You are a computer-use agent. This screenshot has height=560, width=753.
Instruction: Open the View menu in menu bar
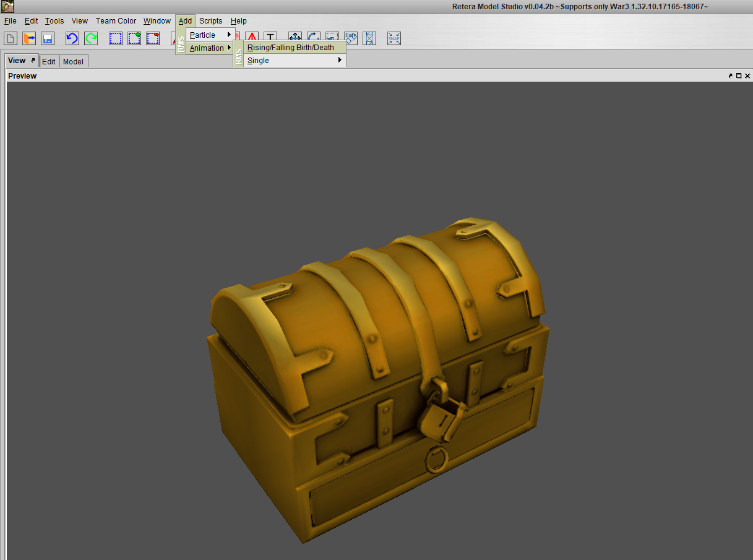(80, 21)
